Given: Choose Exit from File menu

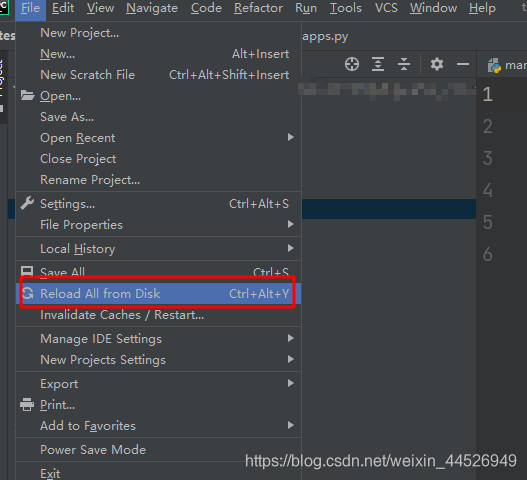Looking at the screenshot, I should tap(158, 472).
